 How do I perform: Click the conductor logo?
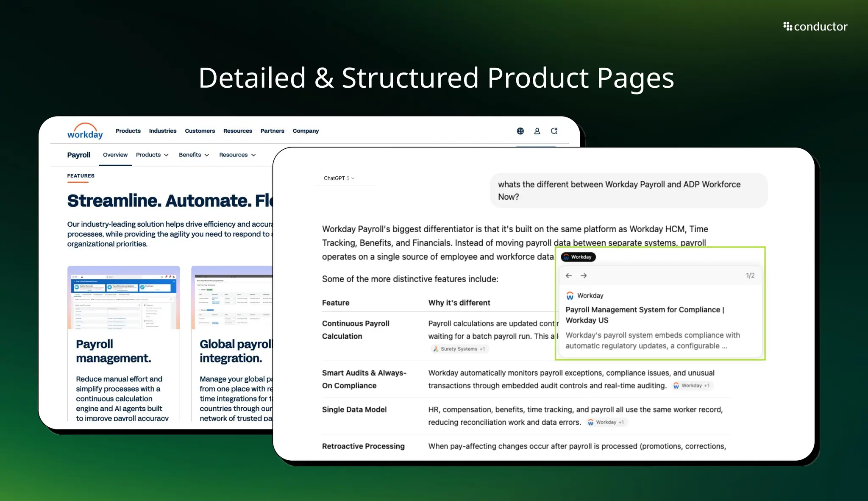[815, 27]
